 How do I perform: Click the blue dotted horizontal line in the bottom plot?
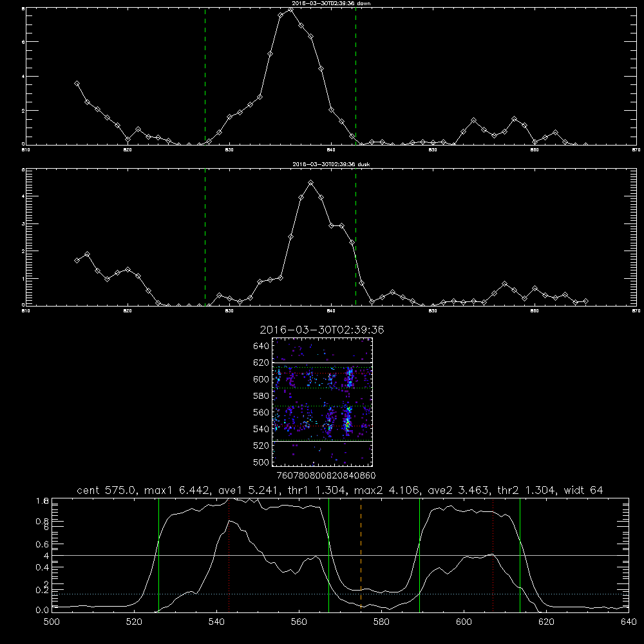tap(340, 594)
